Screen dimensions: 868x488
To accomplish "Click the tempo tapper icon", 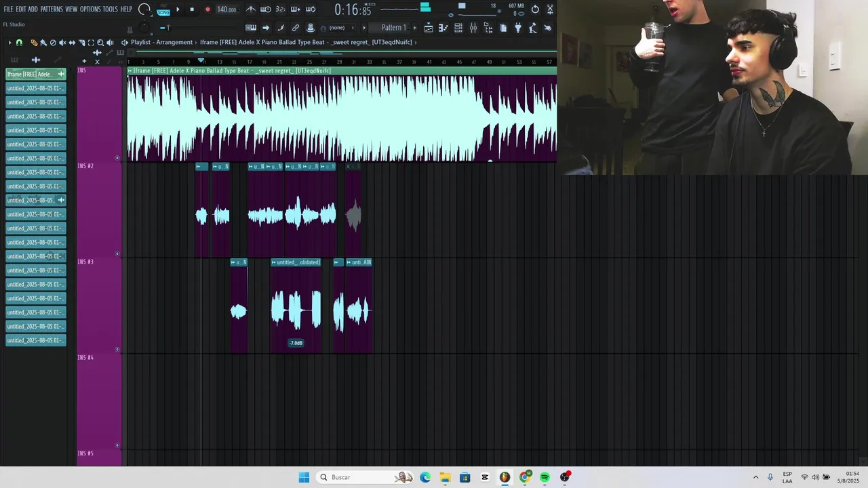I will (x=533, y=28).
